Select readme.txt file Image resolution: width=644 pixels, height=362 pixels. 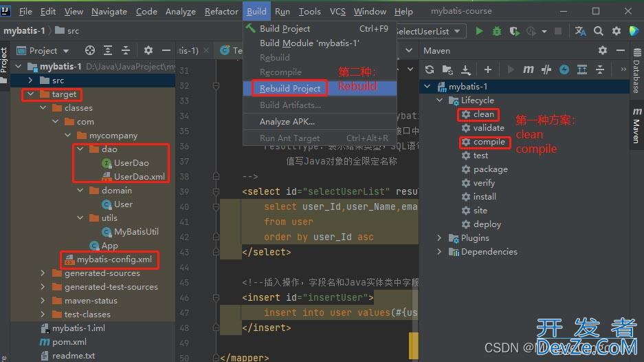point(73,355)
